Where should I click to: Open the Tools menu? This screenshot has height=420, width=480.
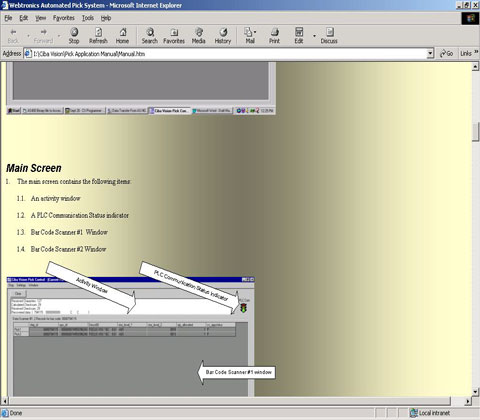click(88, 18)
